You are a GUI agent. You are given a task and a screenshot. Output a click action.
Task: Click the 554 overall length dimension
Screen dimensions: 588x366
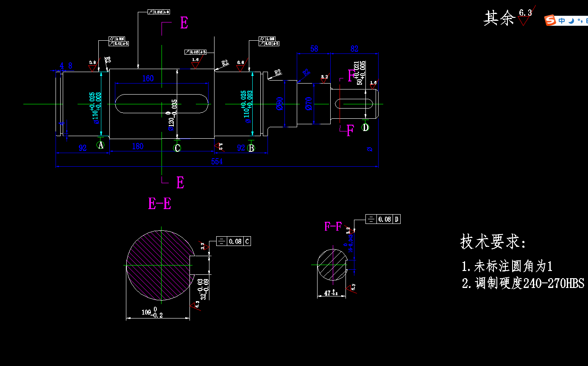tap(217, 162)
